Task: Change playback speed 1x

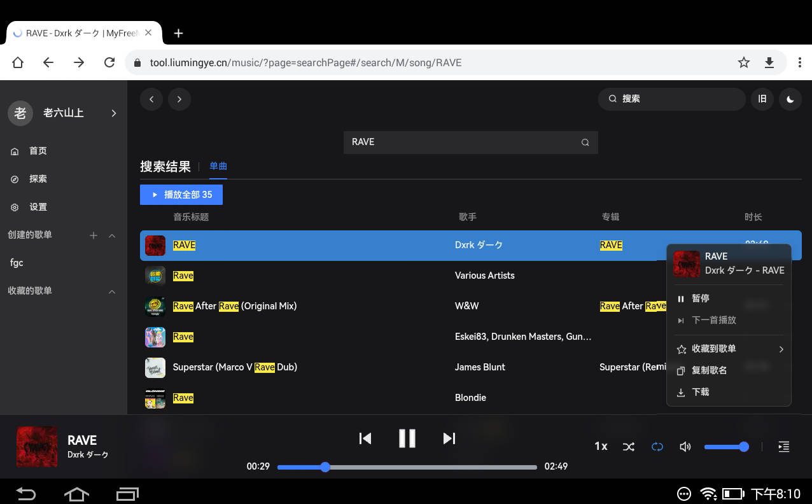Action: (x=601, y=447)
